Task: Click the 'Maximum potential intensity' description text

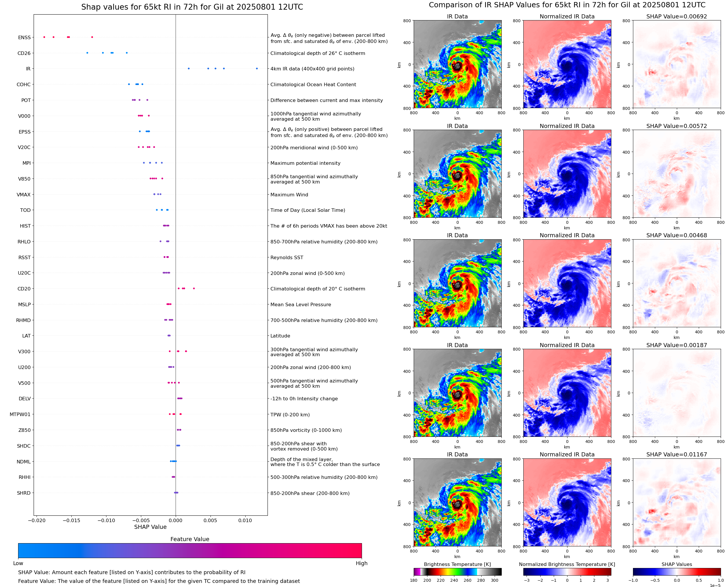Action: pyautogui.click(x=305, y=163)
